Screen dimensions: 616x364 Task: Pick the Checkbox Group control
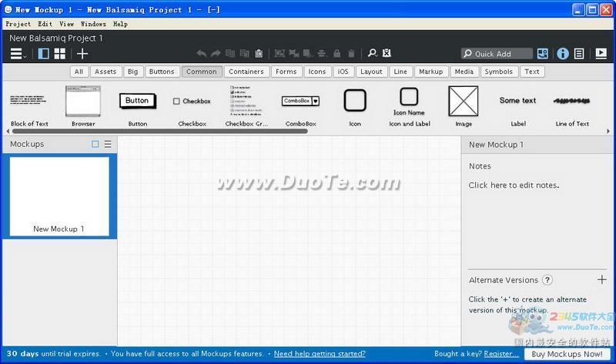pyautogui.click(x=246, y=106)
